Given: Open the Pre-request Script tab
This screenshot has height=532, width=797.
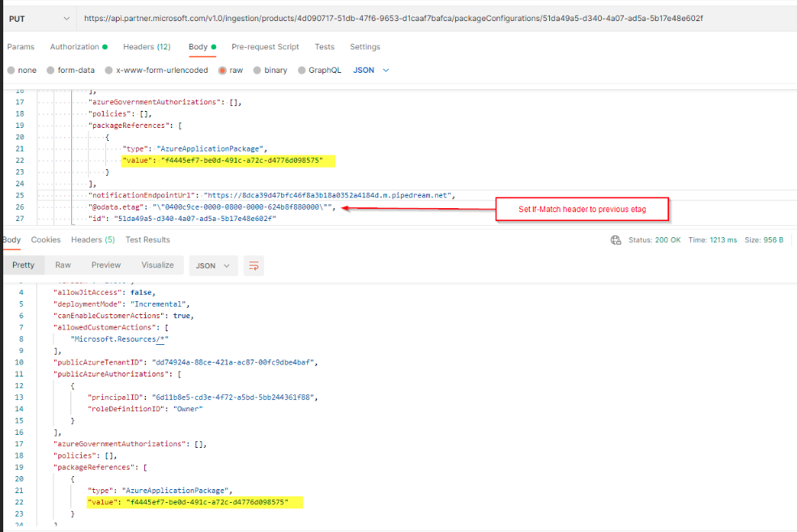Looking at the screenshot, I should (x=266, y=47).
